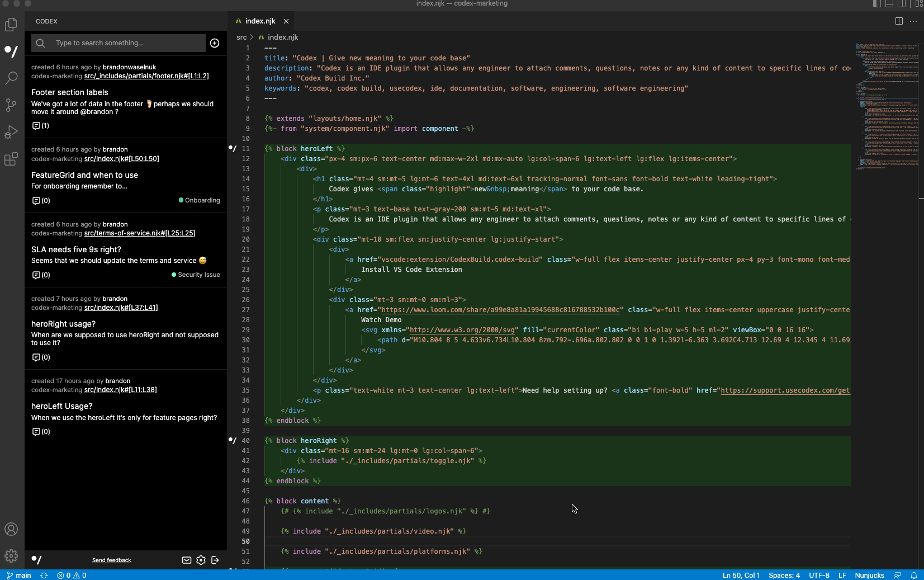This screenshot has height=580, width=924.
Task: Open the Spaces: 4 indentation picker
Action: click(x=784, y=576)
